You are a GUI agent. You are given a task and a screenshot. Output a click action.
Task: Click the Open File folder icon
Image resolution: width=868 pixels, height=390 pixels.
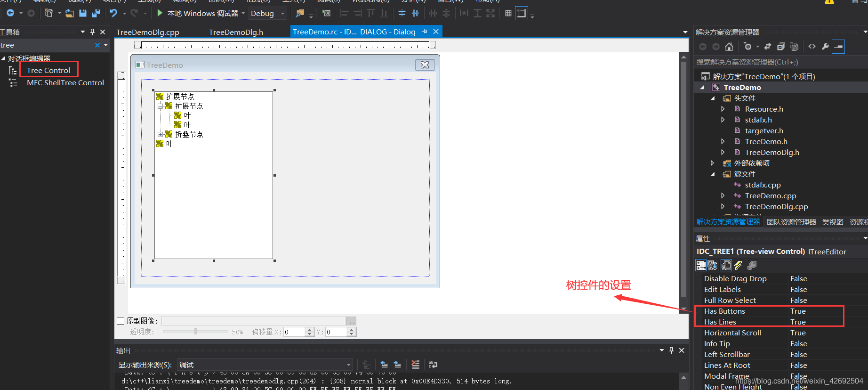click(x=70, y=13)
